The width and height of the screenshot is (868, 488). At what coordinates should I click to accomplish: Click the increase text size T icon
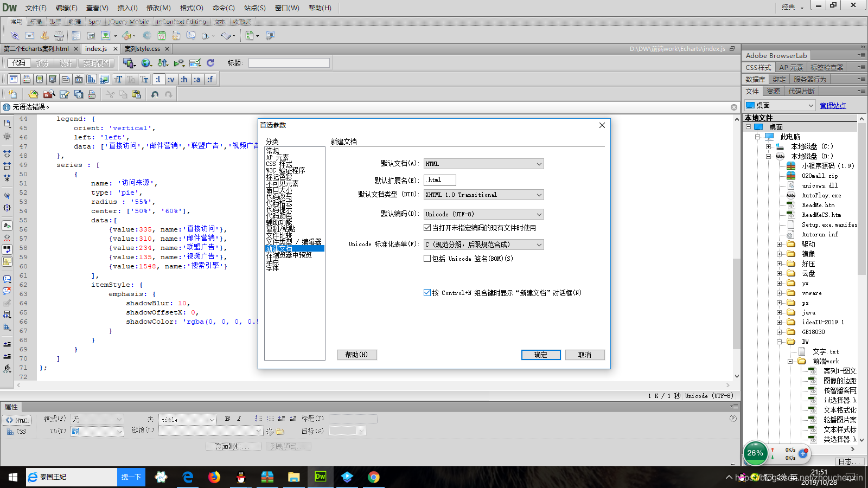click(118, 79)
